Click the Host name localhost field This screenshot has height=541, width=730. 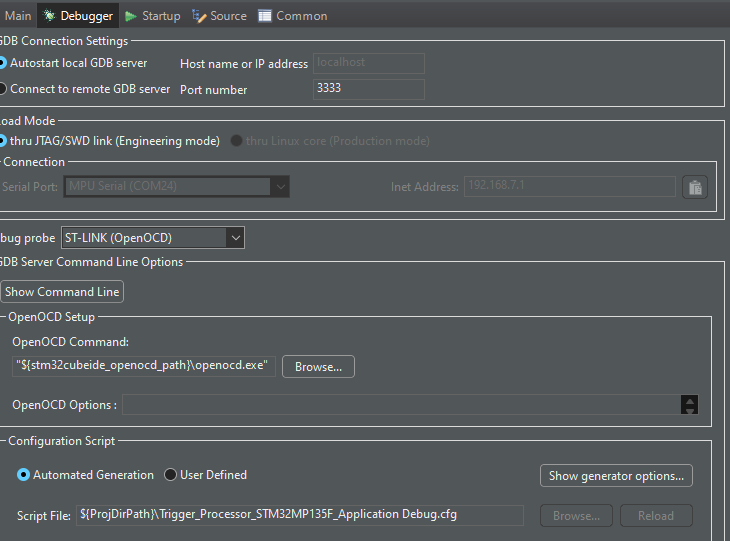(369, 63)
